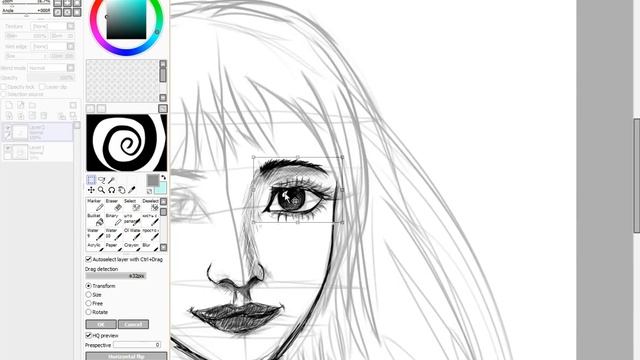Screen dimensions: 640x360
Task: Toggle the transparent color icon below the swatches
Action: pyautogui.click(x=149, y=191)
